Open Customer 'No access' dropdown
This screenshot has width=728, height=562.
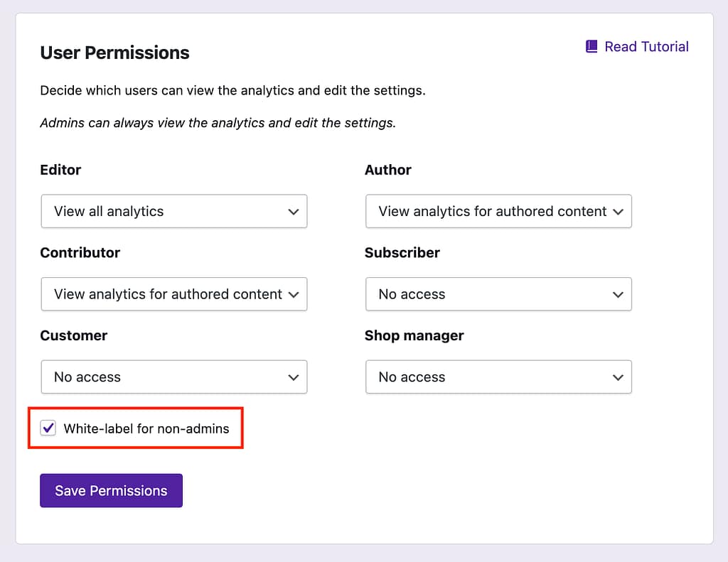(173, 377)
